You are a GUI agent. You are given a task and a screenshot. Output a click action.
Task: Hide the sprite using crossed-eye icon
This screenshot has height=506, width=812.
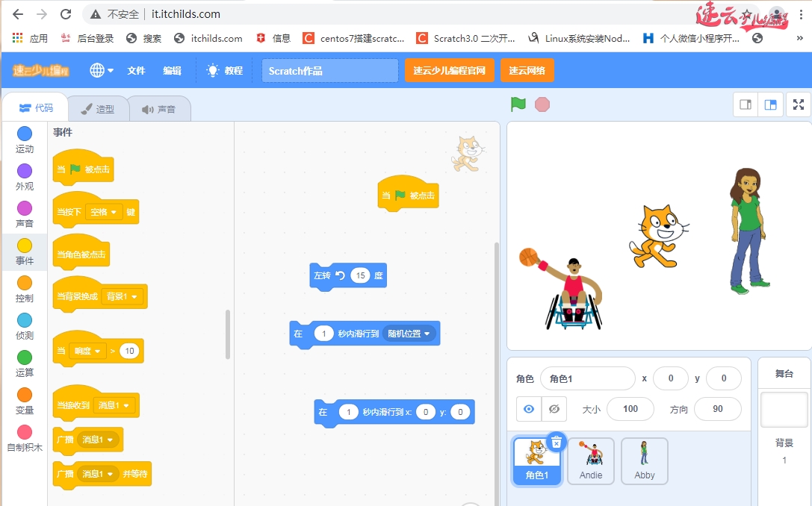(x=554, y=409)
